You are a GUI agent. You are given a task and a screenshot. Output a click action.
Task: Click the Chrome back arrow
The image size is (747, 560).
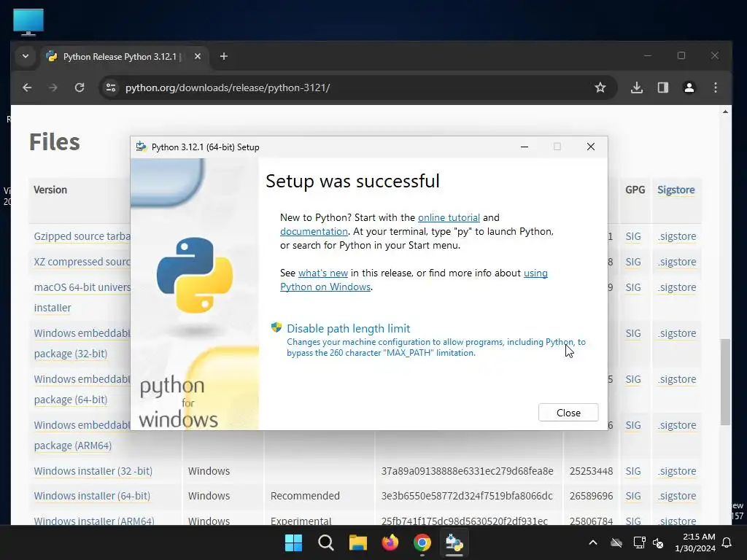(x=27, y=87)
